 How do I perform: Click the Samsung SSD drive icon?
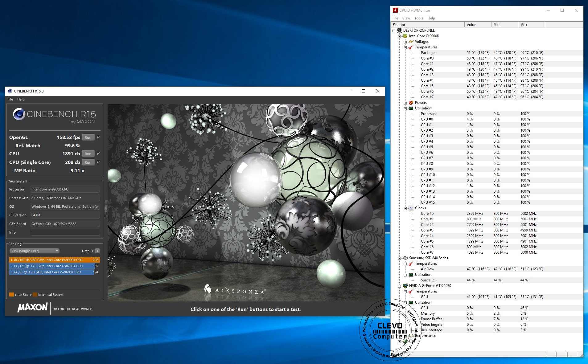pos(405,258)
